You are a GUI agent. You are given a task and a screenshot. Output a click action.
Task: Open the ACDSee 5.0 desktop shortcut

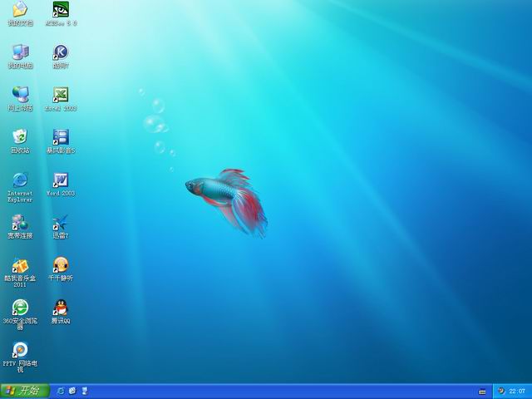[61, 10]
